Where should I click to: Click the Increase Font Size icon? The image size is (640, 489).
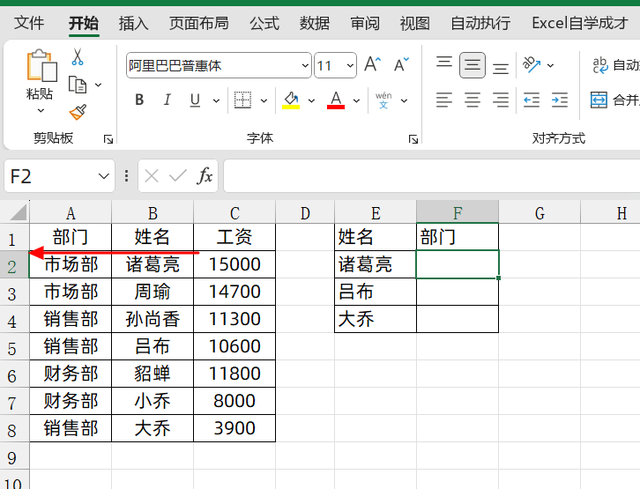point(372,66)
